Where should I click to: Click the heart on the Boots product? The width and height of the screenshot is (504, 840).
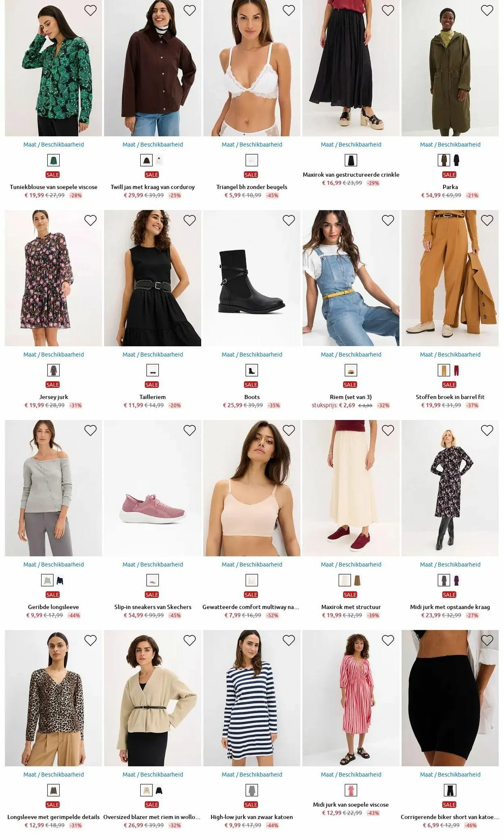[x=289, y=220]
